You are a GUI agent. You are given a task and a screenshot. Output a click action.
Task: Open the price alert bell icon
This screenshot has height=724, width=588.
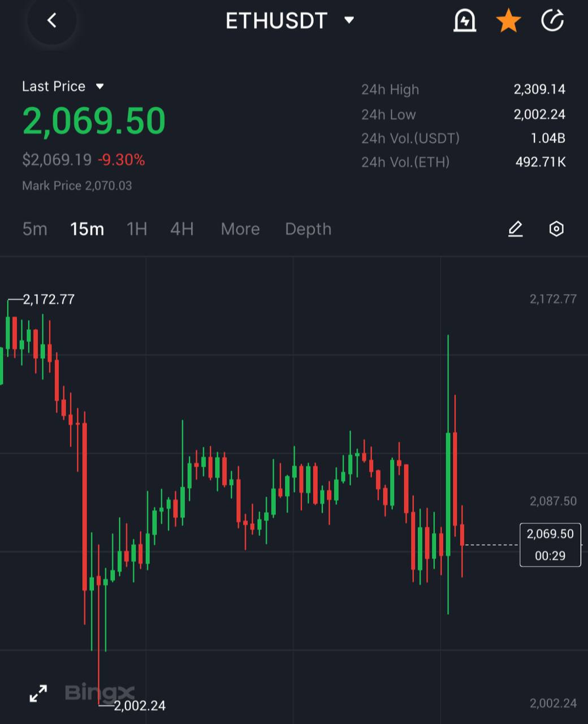[x=465, y=21]
